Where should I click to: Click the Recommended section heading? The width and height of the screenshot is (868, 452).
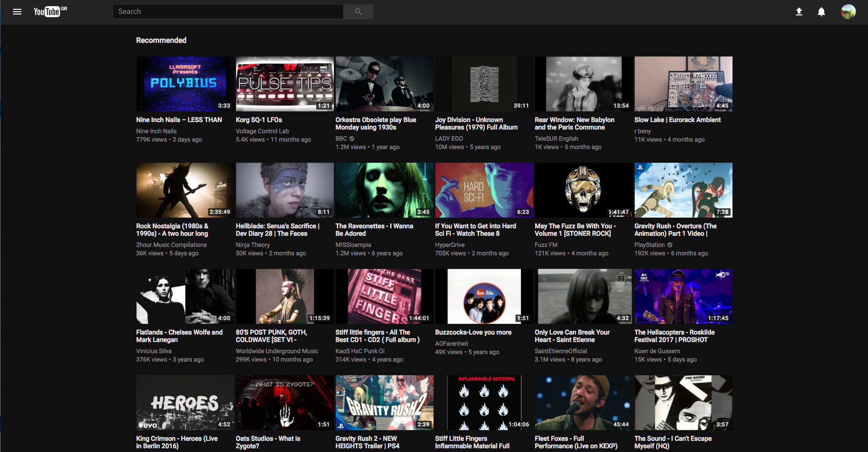(161, 41)
